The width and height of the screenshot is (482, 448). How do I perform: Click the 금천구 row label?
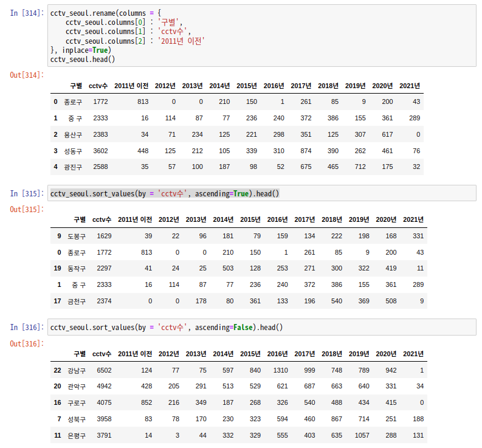[77, 302]
